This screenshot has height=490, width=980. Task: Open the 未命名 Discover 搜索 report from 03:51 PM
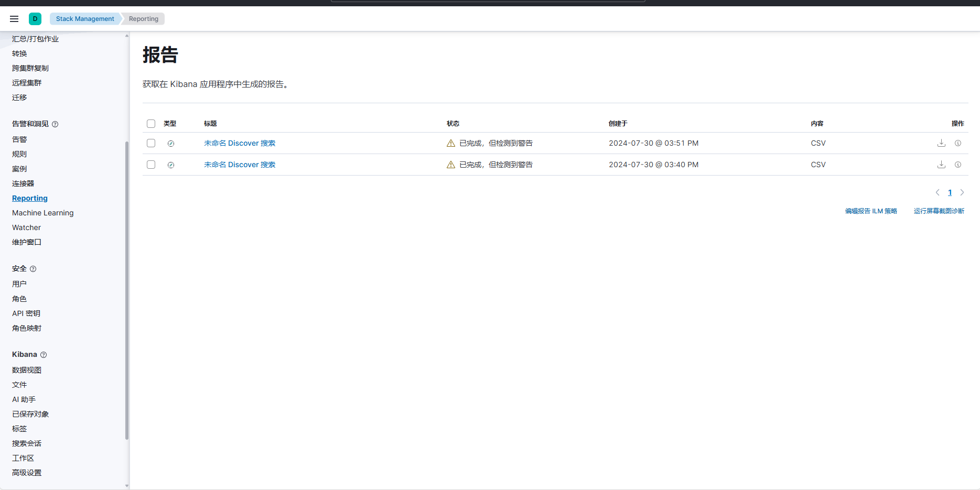coord(240,143)
